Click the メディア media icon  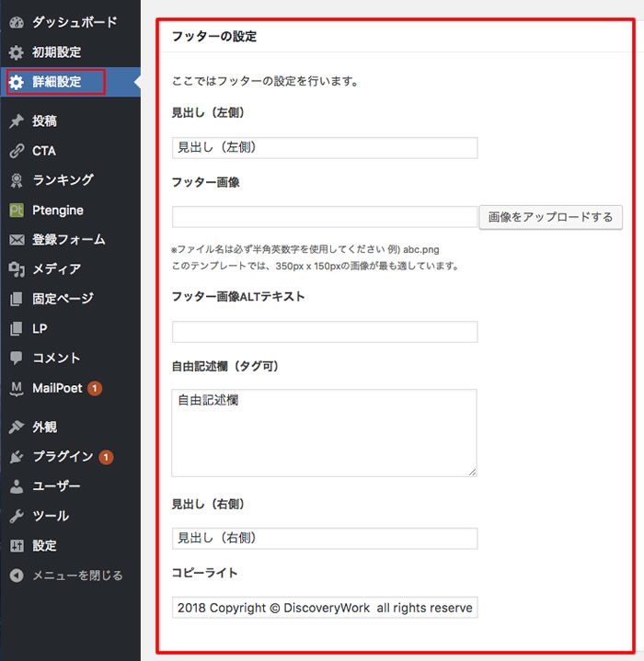(17, 269)
